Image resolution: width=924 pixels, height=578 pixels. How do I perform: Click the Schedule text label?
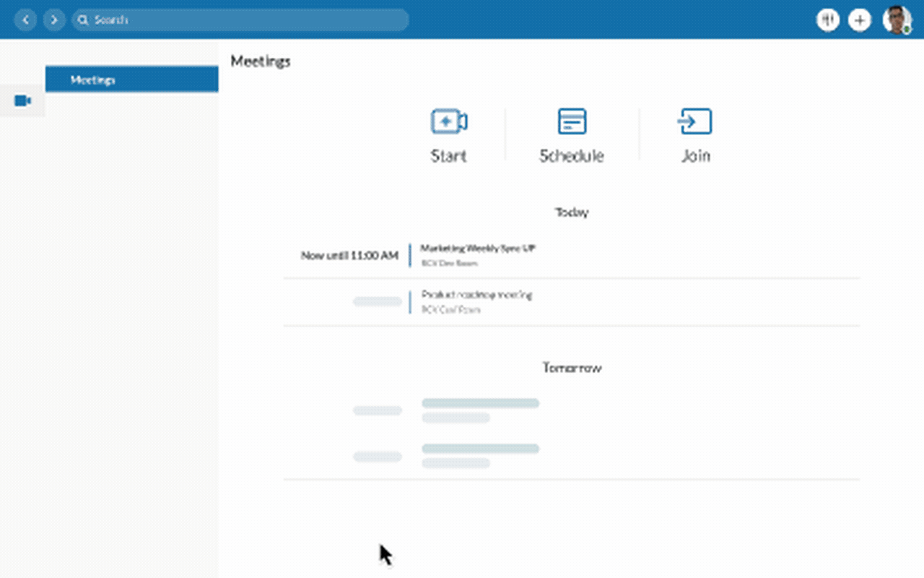click(572, 156)
